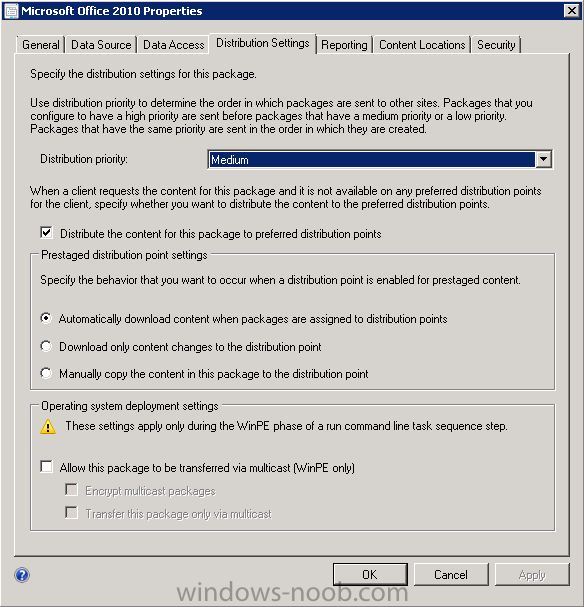The image size is (584, 607).
Task: Click the OK button
Action: pos(370,574)
